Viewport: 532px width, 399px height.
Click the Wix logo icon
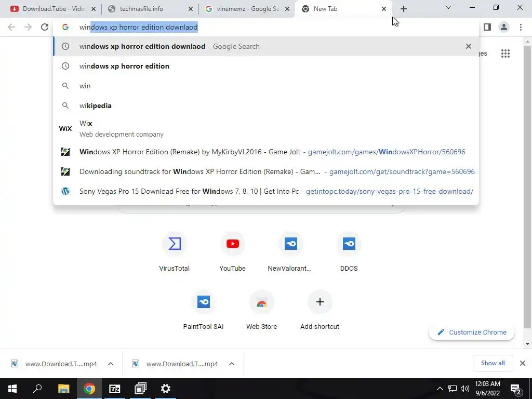click(x=65, y=129)
